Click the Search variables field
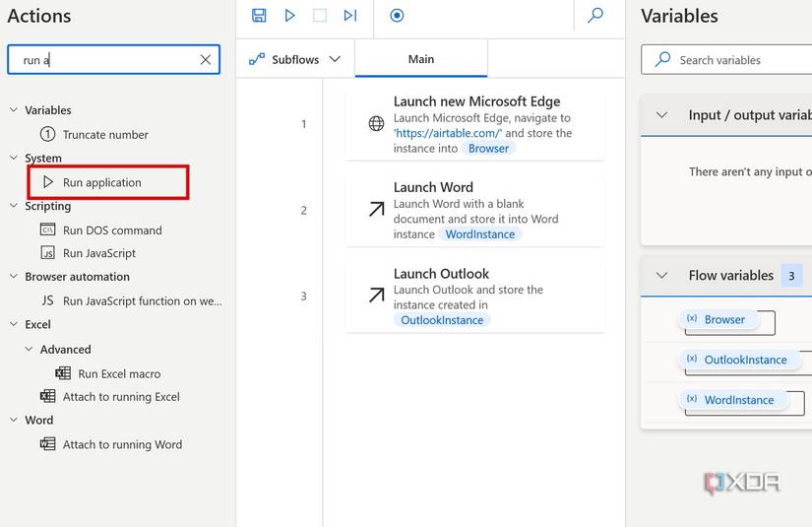 [x=726, y=59]
